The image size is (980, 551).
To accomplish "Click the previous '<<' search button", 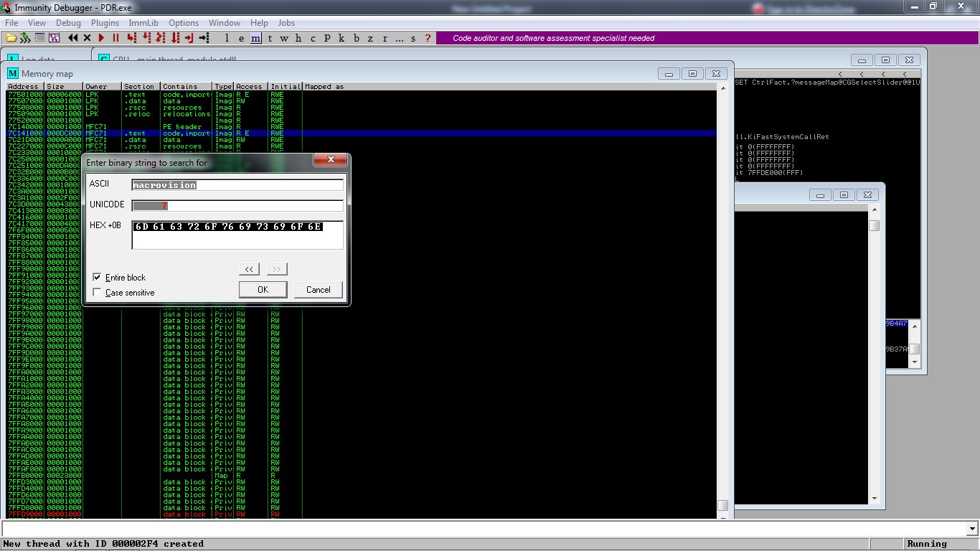I will (249, 269).
